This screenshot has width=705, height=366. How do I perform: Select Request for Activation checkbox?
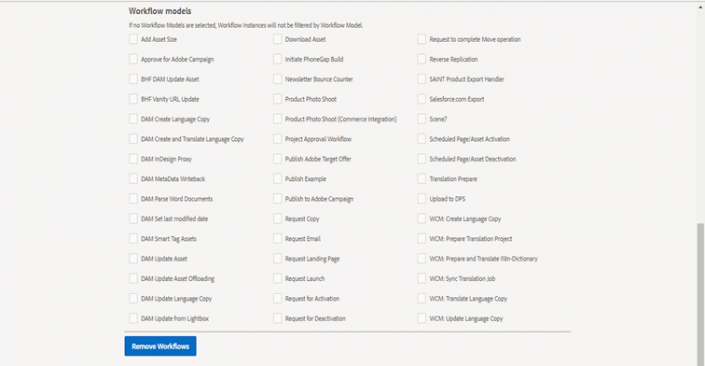(x=277, y=298)
